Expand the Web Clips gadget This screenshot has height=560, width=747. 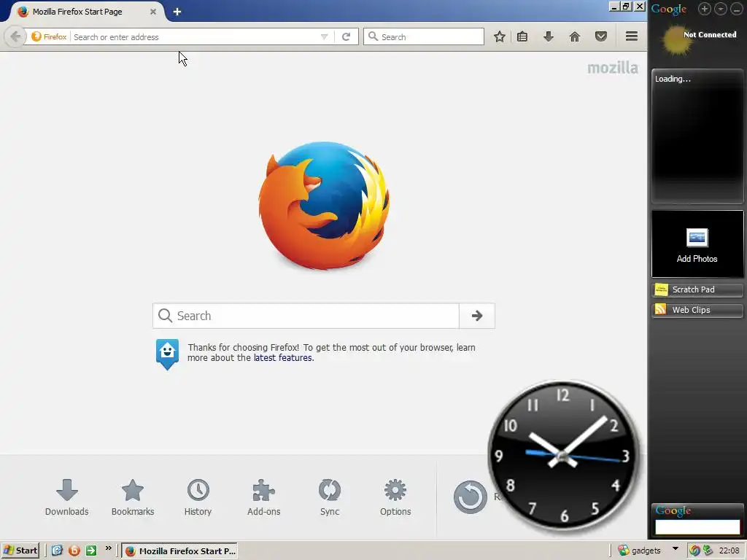(697, 310)
